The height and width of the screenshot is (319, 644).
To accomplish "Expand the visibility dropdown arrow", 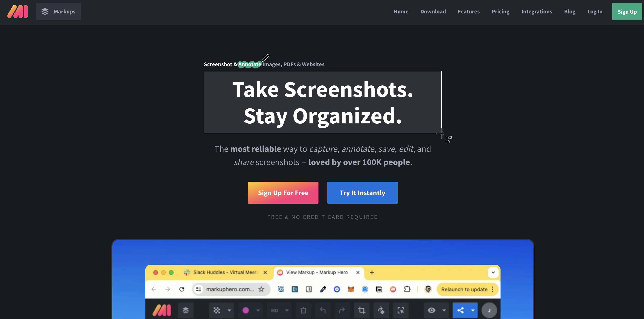I will [x=444, y=310].
